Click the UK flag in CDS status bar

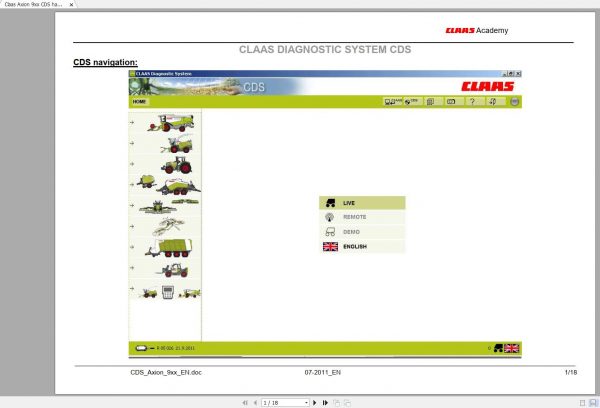[511, 348]
